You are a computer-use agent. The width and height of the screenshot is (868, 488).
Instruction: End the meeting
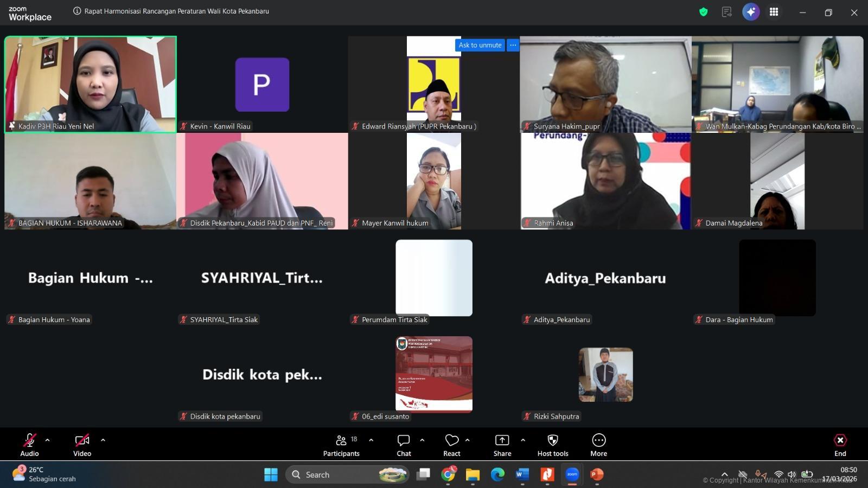(840, 445)
